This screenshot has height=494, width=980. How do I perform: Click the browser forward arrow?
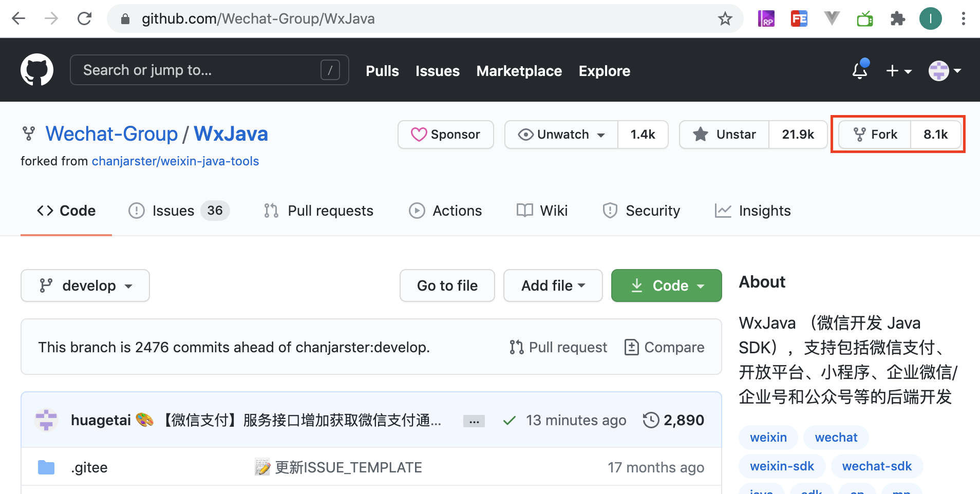click(51, 19)
